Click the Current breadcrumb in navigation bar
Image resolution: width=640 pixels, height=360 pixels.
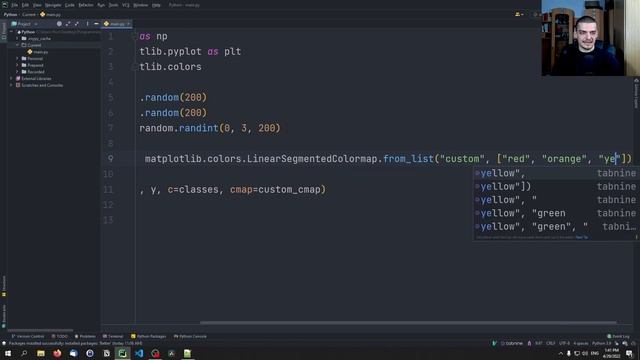(x=29, y=15)
